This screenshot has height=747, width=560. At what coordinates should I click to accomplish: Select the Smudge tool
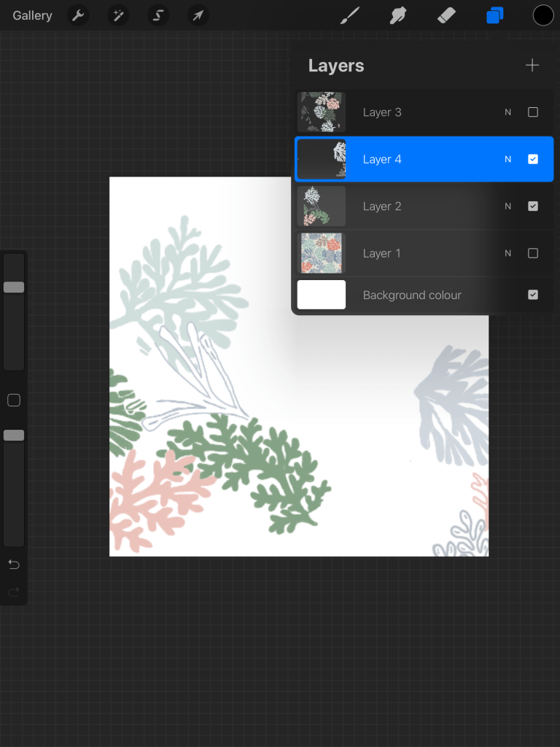(398, 15)
